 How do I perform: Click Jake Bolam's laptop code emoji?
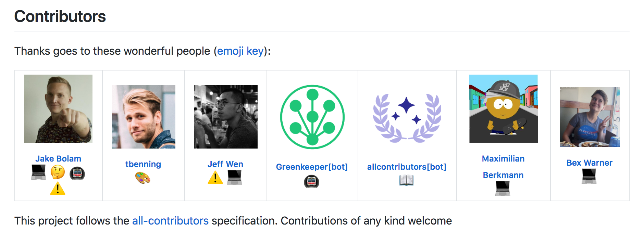point(39,173)
